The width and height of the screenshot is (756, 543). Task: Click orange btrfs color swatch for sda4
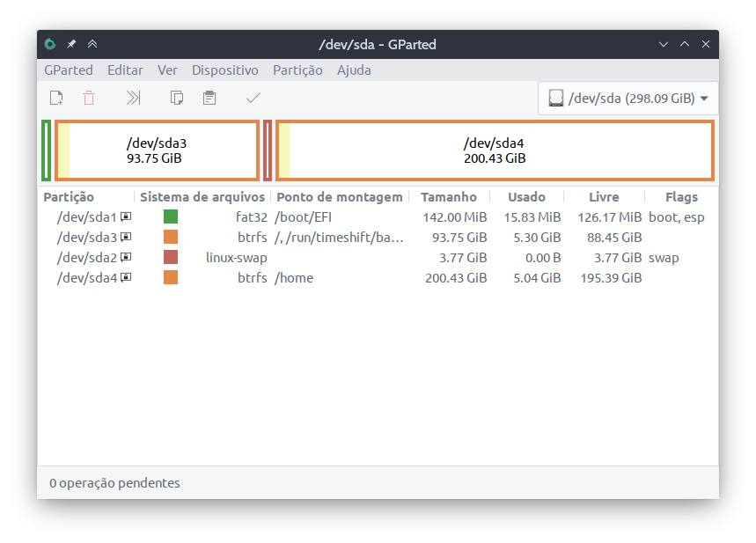[x=171, y=277]
